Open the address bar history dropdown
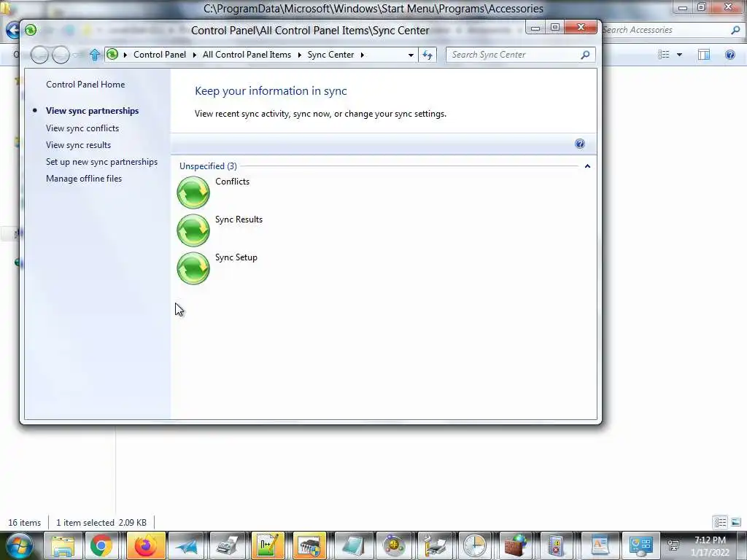This screenshot has width=747, height=560. pos(411,55)
